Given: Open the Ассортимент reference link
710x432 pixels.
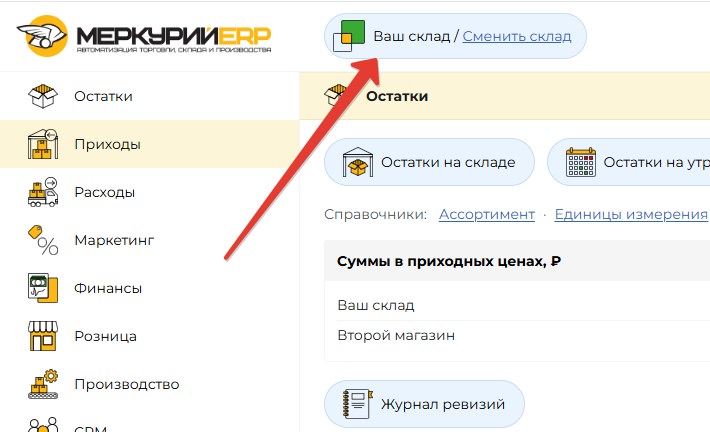Looking at the screenshot, I should point(487,214).
